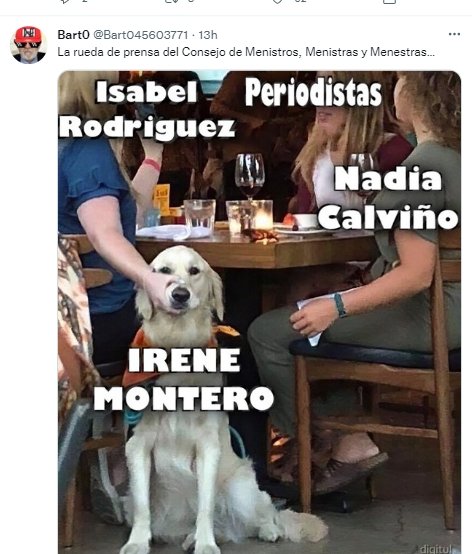This screenshot has width=472, height=554.
Task: Open the tweet's three-dot more options menu
Action: pos(454,34)
